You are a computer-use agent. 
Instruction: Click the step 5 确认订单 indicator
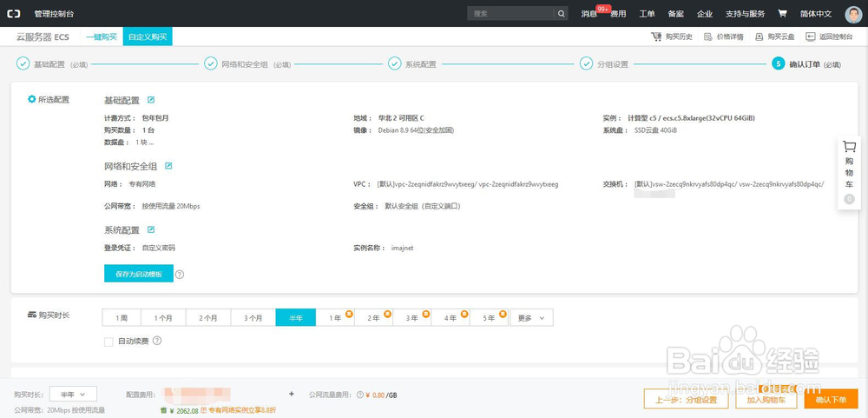(779, 63)
